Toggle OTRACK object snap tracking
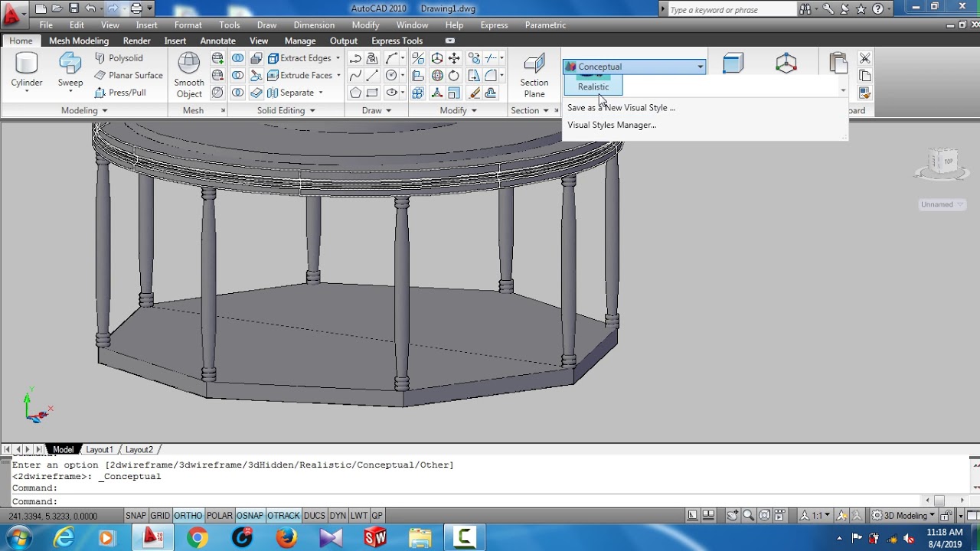Viewport: 980px width, 551px height. click(x=283, y=516)
